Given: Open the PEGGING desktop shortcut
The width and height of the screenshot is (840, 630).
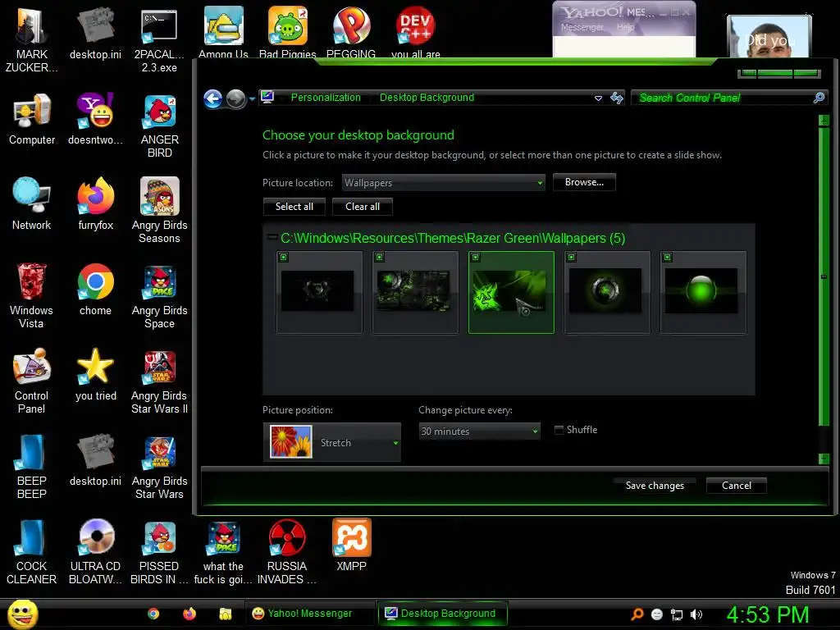Looking at the screenshot, I should coord(351,32).
